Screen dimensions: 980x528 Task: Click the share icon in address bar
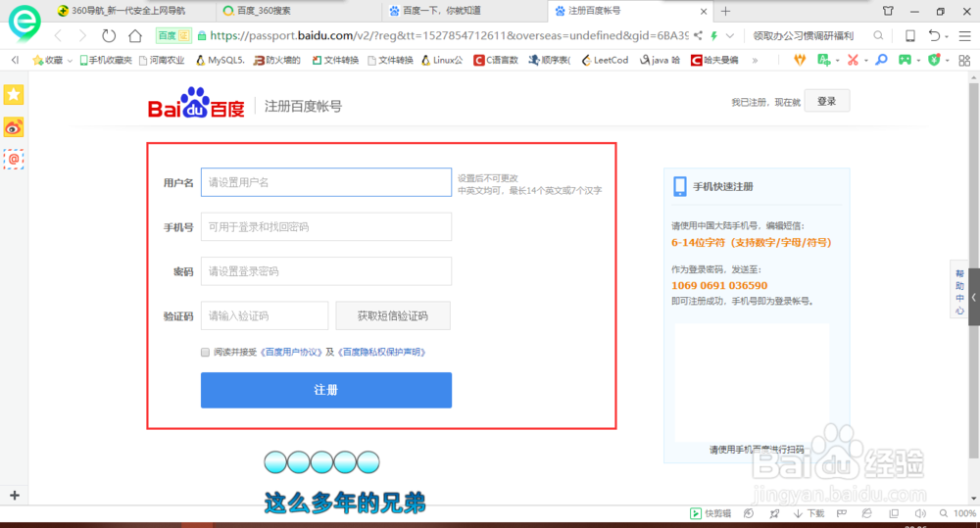(698, 35)
